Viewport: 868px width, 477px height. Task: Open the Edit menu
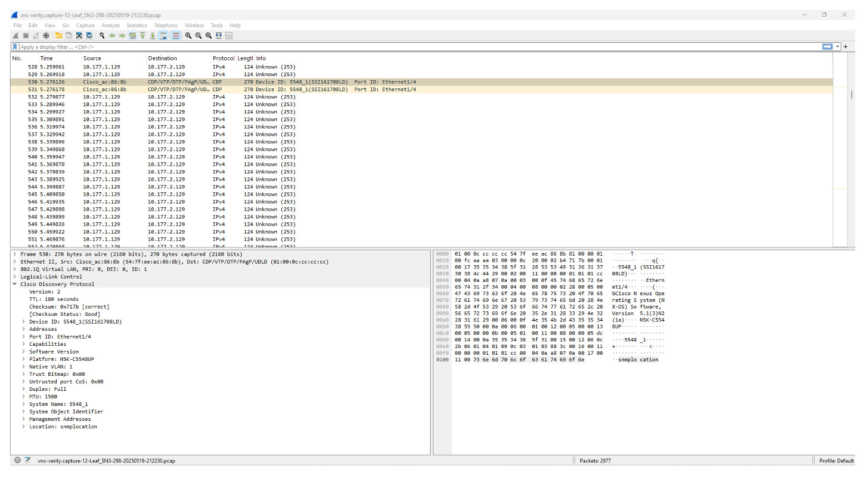coord(33,26)
